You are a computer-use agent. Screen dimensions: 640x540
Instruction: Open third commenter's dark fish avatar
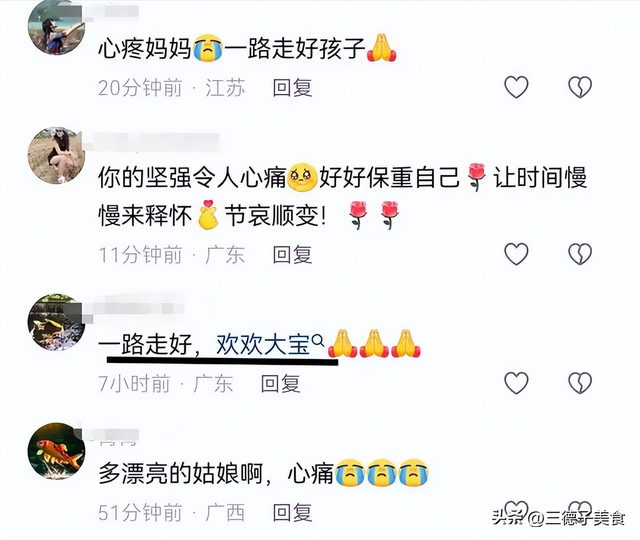click(x=56, y=322)
